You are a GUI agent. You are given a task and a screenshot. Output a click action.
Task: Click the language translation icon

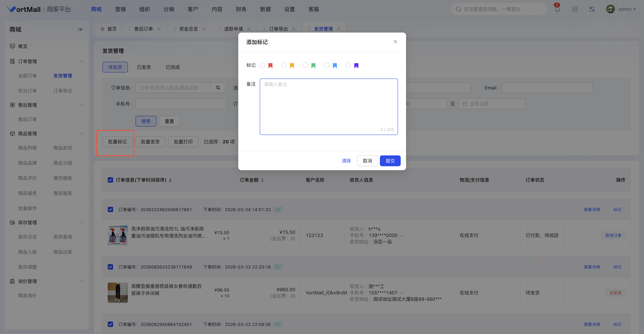pyautogui.click(x=592, y=9)
